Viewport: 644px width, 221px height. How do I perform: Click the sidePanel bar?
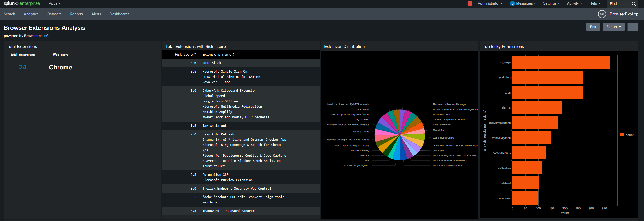pyautogui.click(x=525, y=183)
